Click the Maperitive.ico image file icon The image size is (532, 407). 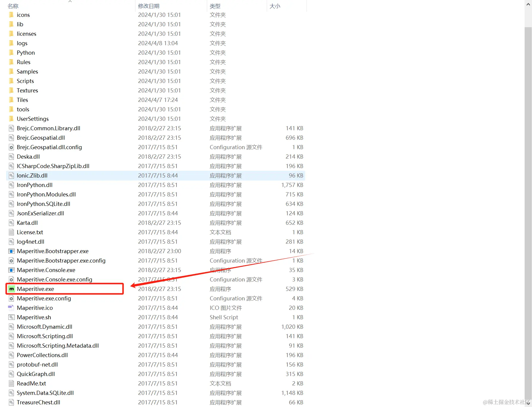pos(11,308)
